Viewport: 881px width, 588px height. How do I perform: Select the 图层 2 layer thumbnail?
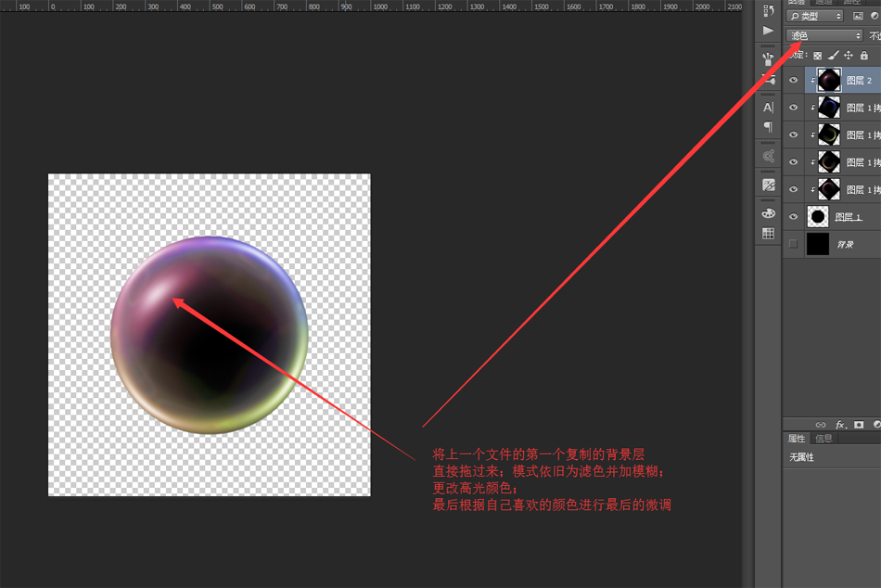point(828,81)
